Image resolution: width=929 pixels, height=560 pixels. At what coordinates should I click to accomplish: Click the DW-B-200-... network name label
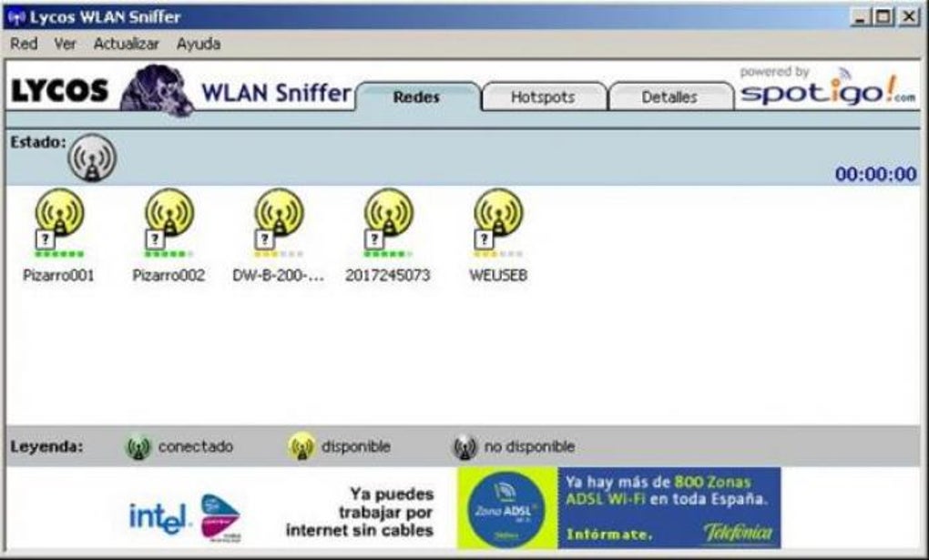(x=279, y=276)
